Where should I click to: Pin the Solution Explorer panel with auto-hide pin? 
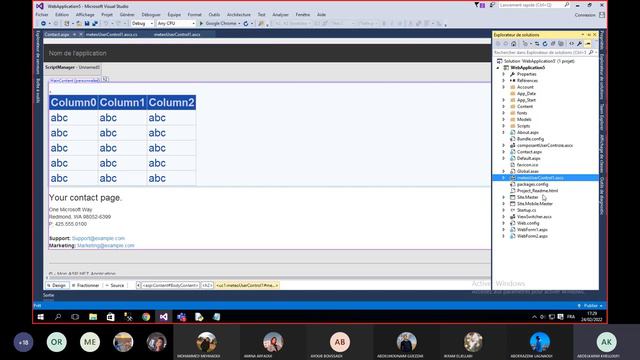[589, 35]
